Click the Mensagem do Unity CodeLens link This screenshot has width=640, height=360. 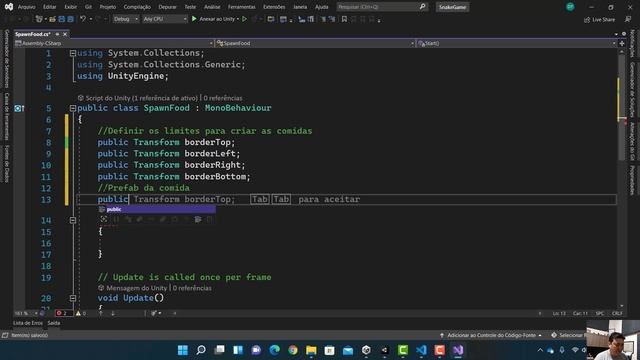point(133,288)
